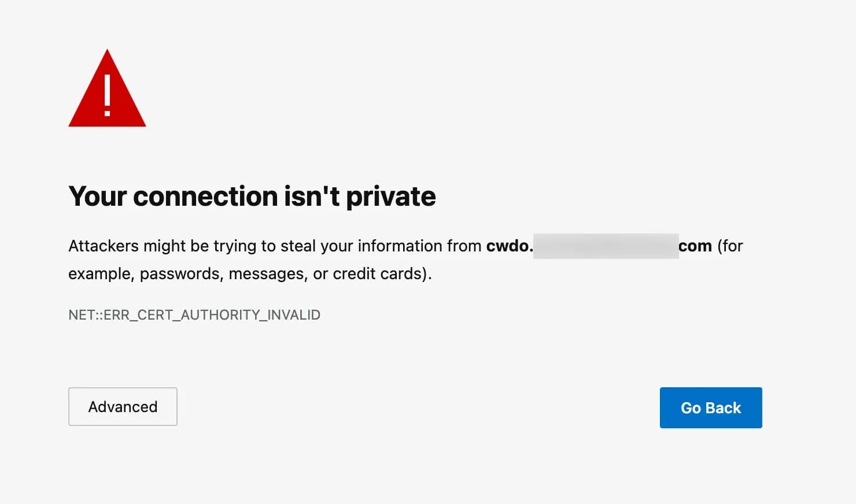Select the NET::ERR_CERT_AUTHORITY_INVALID error code

click(x=194, y=314)
